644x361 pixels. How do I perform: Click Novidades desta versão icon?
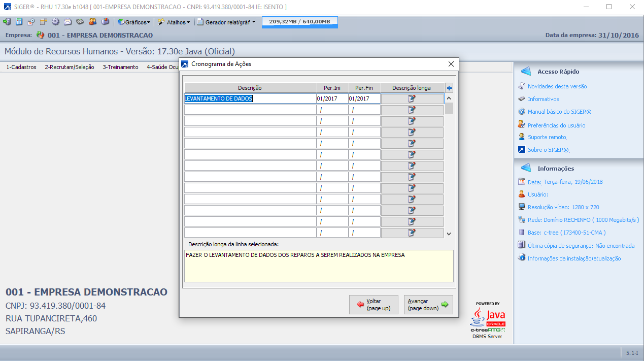[x=521, y=86]
